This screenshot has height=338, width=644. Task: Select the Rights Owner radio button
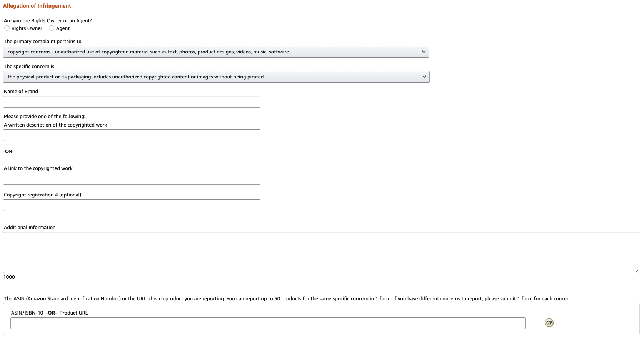7,28
